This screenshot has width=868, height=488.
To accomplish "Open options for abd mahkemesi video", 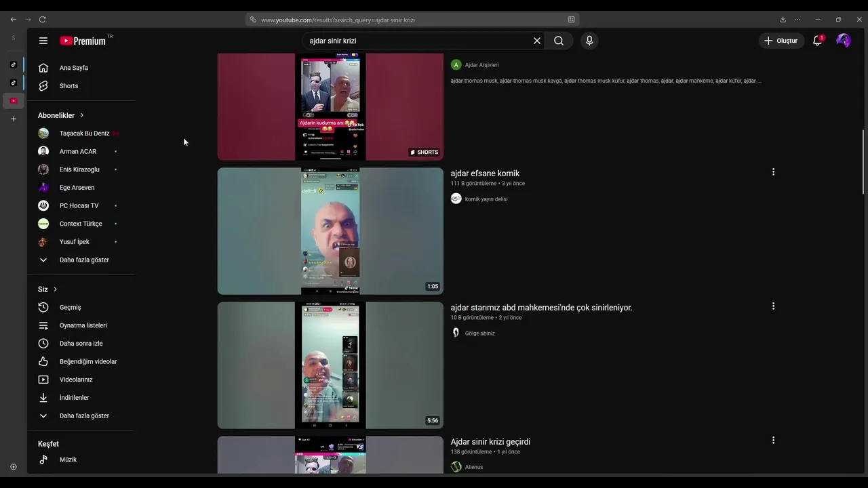I will pos(773,306).
